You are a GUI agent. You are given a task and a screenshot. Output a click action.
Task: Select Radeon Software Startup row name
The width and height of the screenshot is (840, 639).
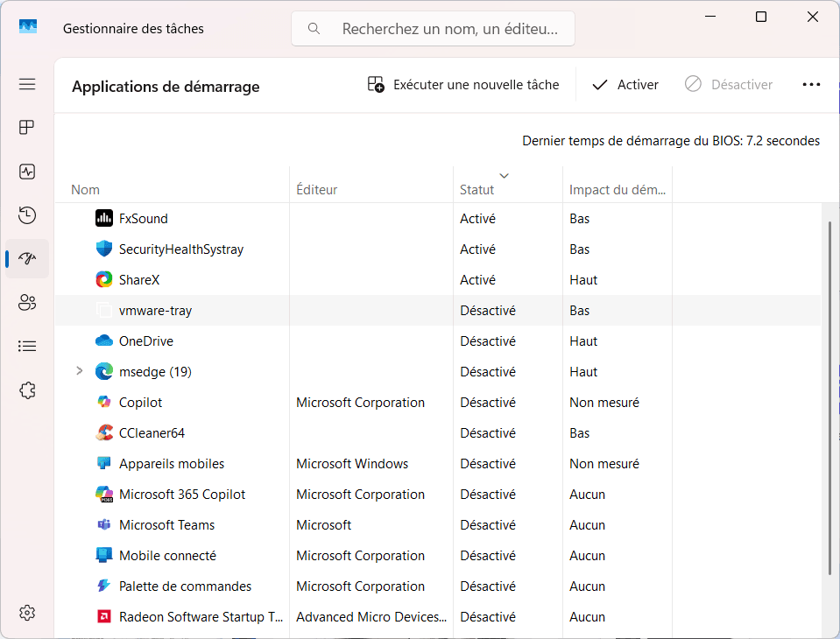tap(201, 617)
